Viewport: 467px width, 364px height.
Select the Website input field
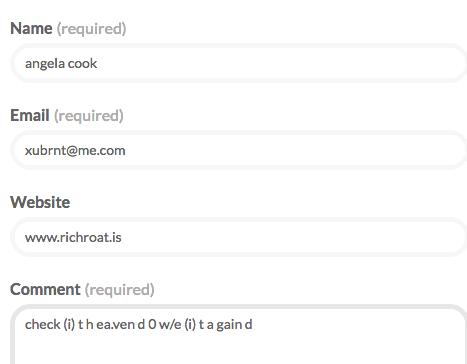(x=239, y=237)
